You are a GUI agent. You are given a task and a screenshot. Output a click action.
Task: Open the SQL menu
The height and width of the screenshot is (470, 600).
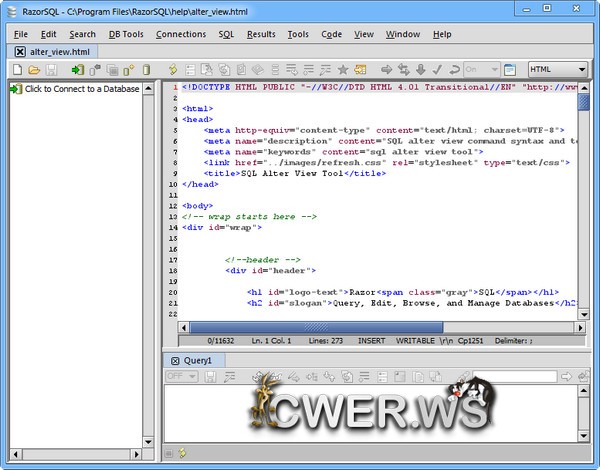(x=226, y=34)
